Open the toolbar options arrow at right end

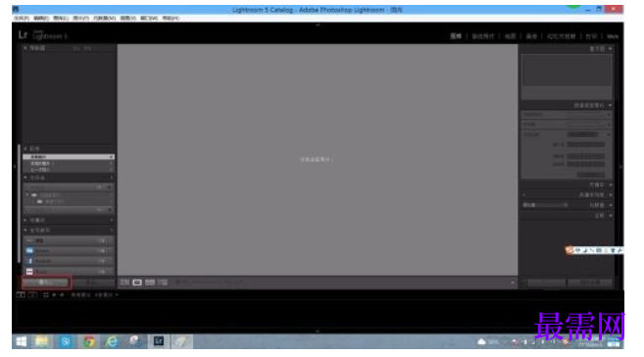pyautogui.click(x=513, y=282)
